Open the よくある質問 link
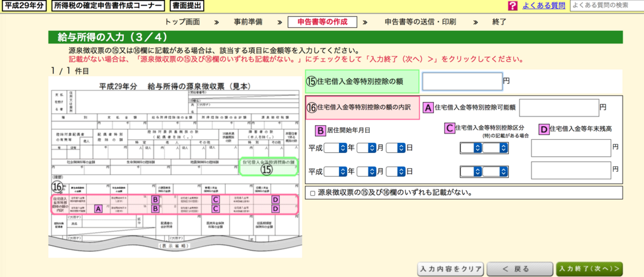Viewport: 644px width, 277px height. point(543,6)
